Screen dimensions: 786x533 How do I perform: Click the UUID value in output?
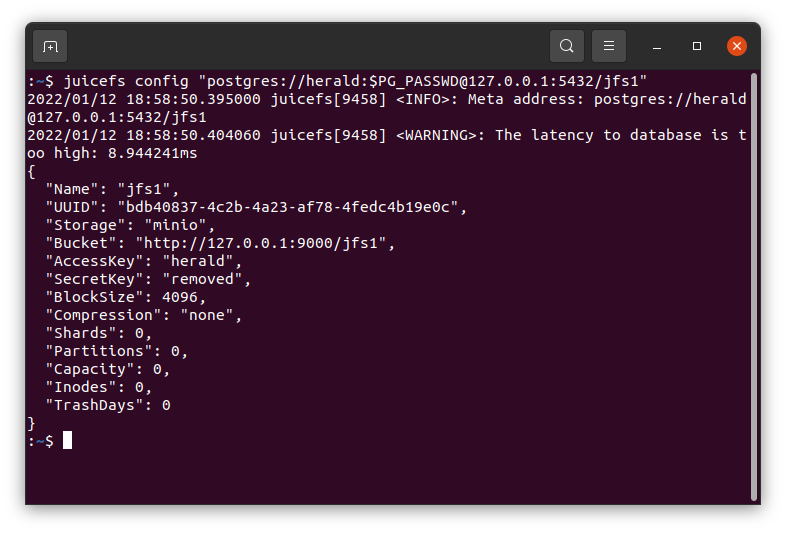(287, 207)
